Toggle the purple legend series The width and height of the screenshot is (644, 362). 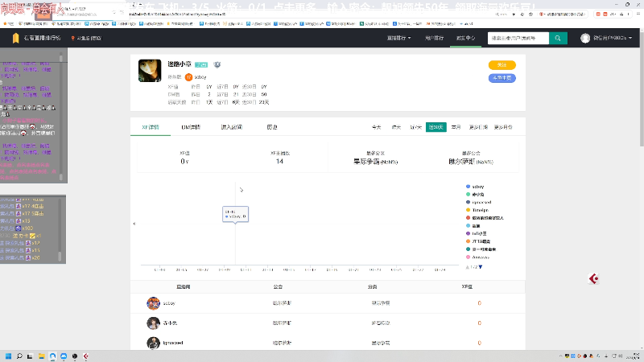point(477,233)
